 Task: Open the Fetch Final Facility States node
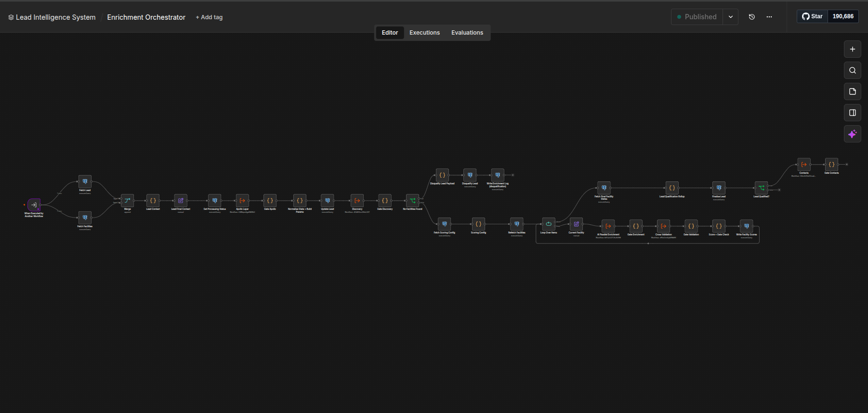[x=604, y=188]
